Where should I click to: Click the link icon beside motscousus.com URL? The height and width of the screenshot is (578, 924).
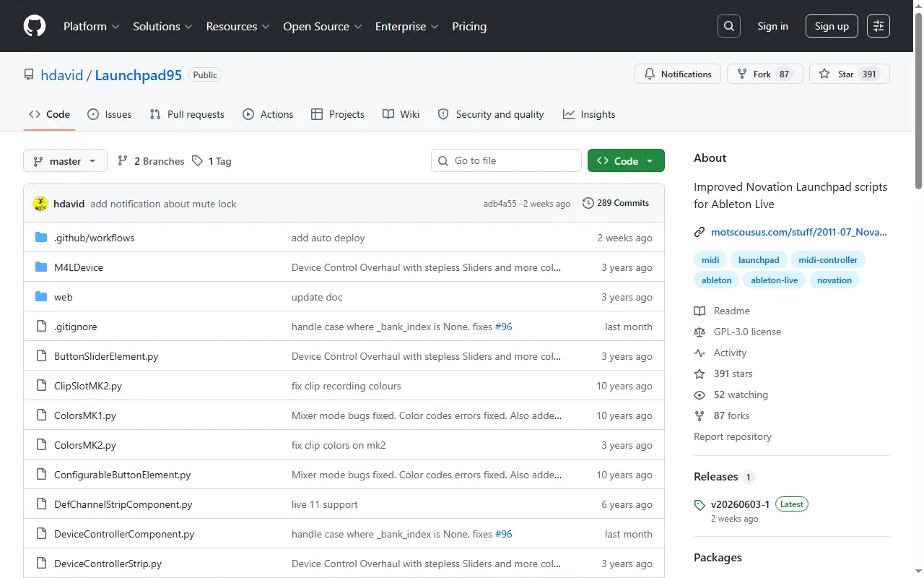(x=699, y=232)
